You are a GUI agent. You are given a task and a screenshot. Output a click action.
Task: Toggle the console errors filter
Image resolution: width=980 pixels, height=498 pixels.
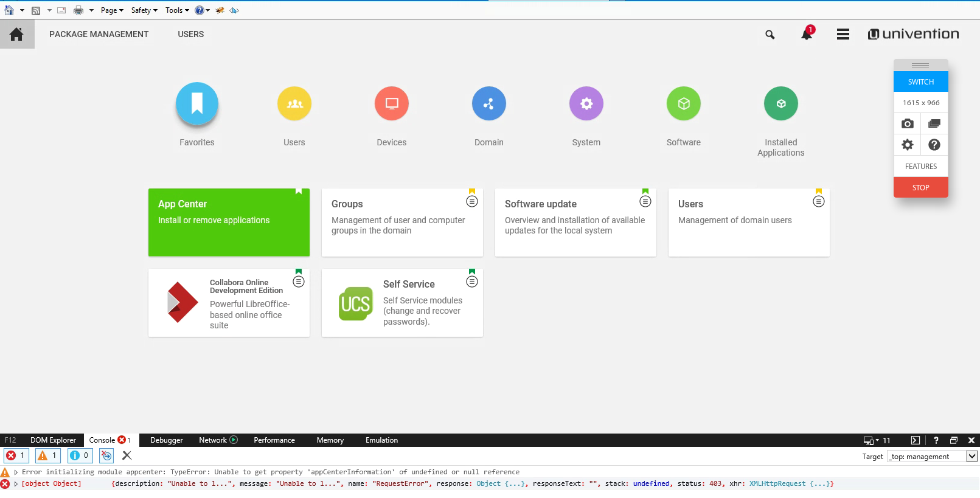click(16, 455)
